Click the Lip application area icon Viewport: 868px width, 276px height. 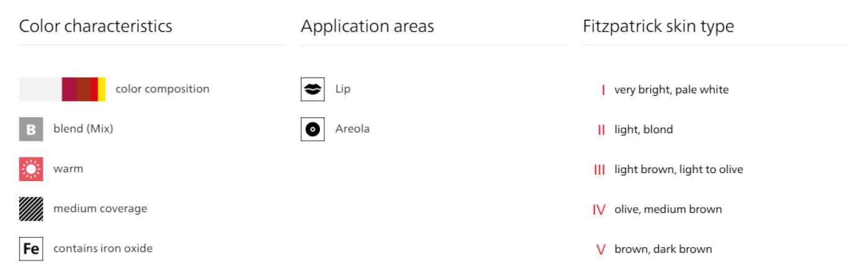pyautogui.click(x=312, y=89)
